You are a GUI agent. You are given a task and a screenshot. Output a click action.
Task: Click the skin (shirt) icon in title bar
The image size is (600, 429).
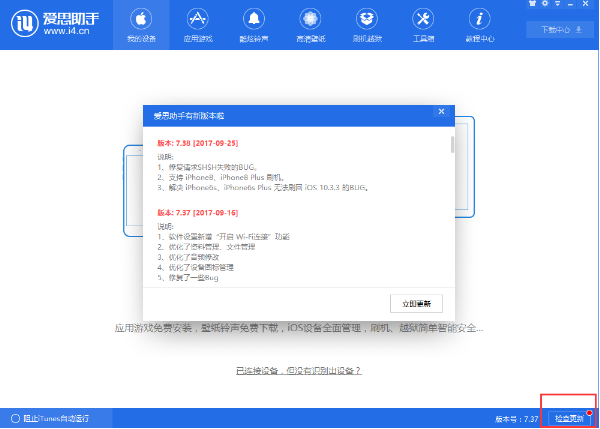(532, 3)
